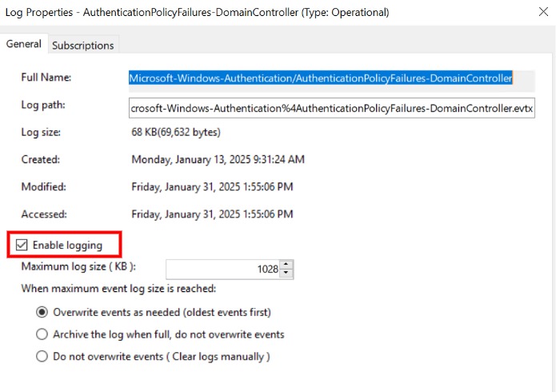Screen dimensions: 556x392
Task: Select Do not overwrite events option
Action: (x=42, y=357)
